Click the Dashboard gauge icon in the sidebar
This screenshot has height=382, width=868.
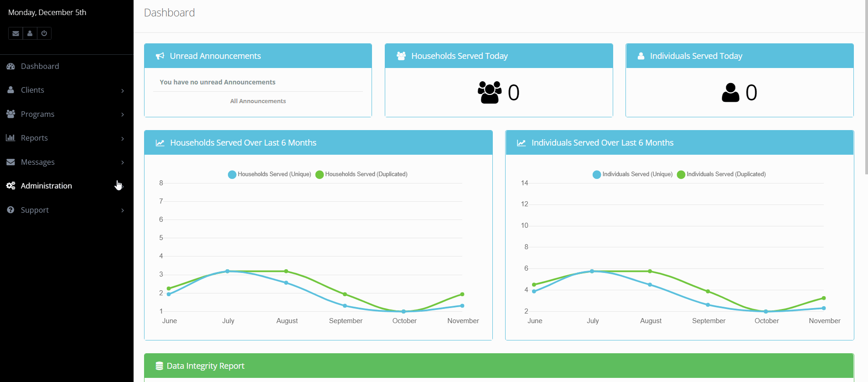(11, 66)
